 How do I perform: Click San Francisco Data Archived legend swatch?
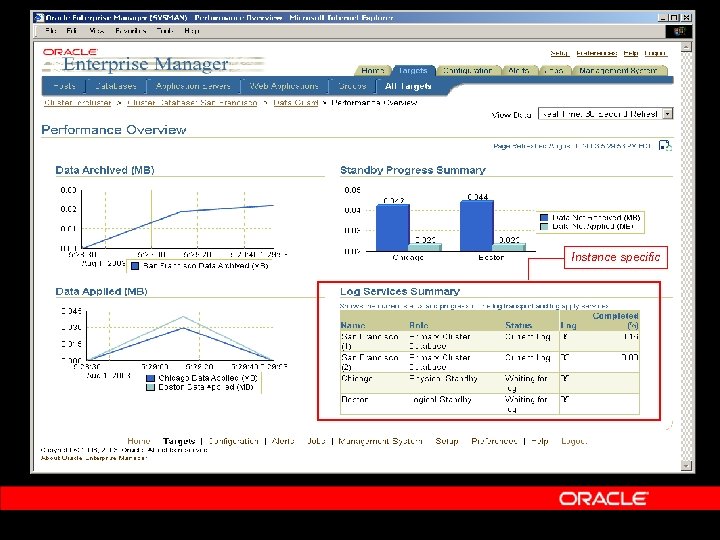(x=135, y=266)
